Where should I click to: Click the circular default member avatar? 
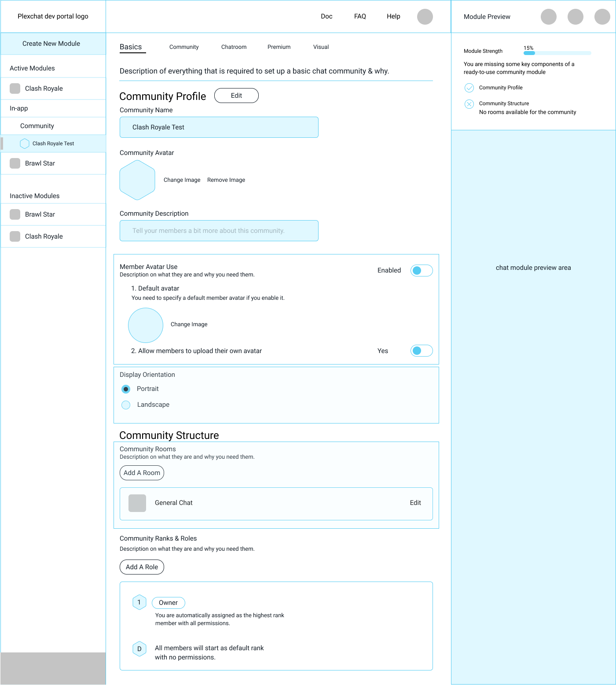pyautogui.click(x=146, y=325)
